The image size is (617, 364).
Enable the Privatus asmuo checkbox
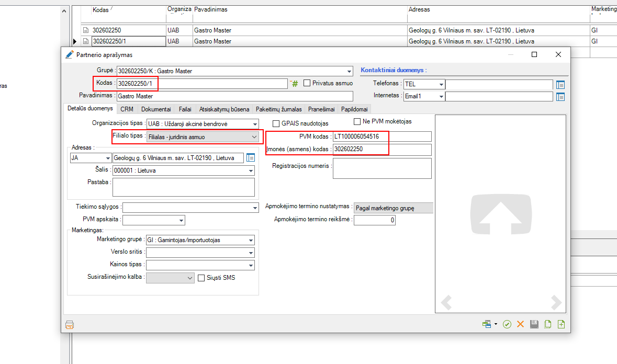pyautogui.click(x=307, y=83)
